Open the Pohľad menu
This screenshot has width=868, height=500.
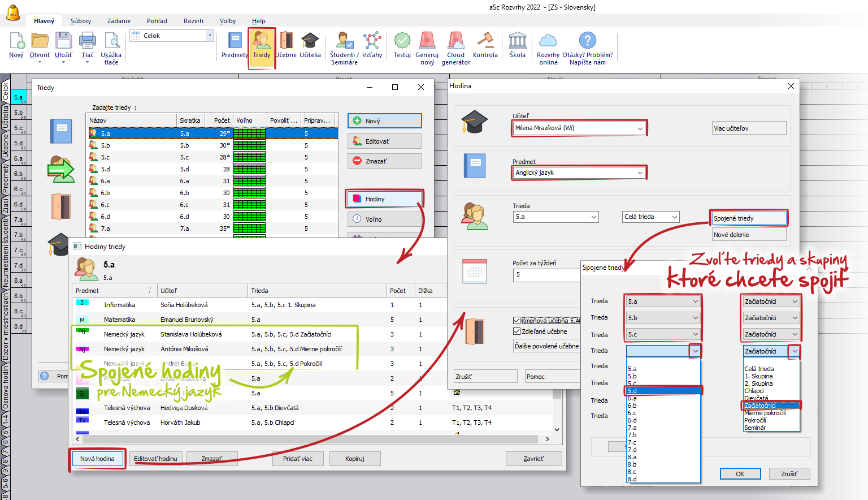(x=157, y=21)
